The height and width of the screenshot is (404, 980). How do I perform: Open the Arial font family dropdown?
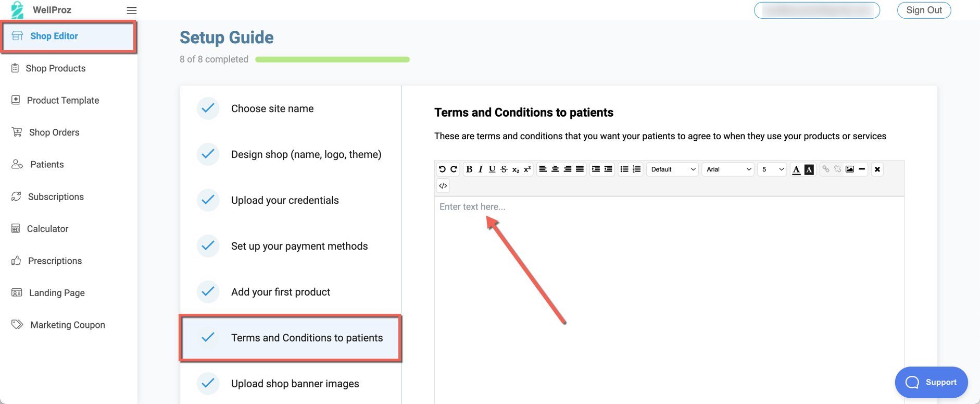(x=728, y=169)
